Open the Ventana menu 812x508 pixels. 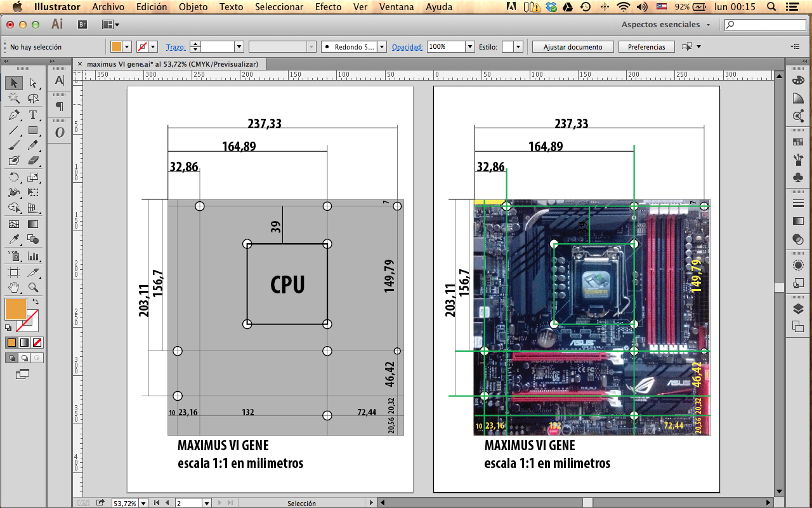click(x=396, y=7)
